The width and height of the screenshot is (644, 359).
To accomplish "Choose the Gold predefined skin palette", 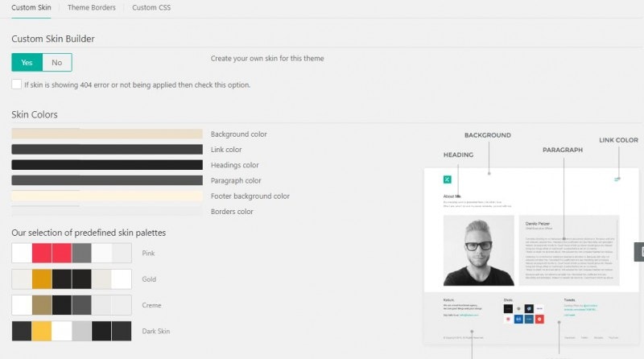I will point(72,279).
